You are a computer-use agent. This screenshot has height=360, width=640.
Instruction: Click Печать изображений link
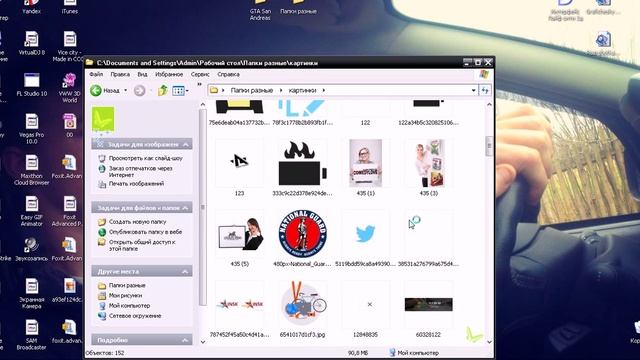136,184
